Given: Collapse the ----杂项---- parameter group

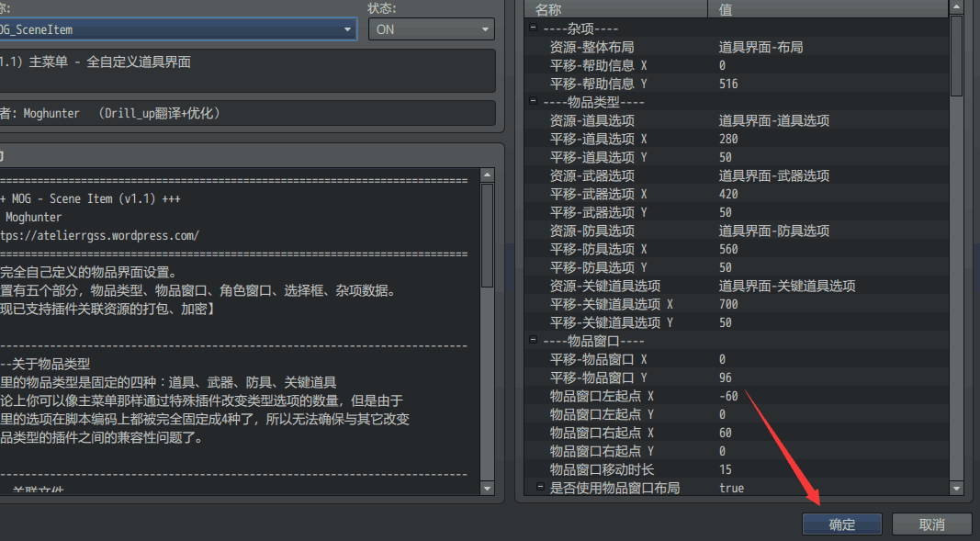Looking at the screenshot, I should point(534,28).
